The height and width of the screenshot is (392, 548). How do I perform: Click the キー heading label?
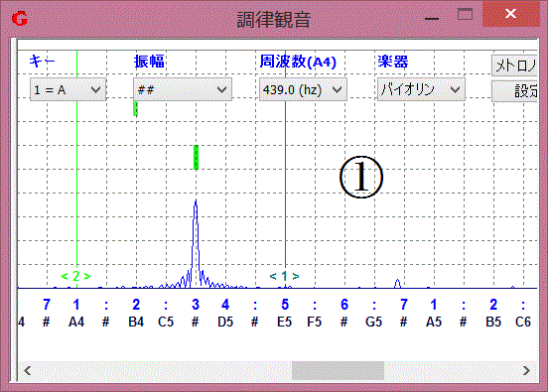coord(42,62)
